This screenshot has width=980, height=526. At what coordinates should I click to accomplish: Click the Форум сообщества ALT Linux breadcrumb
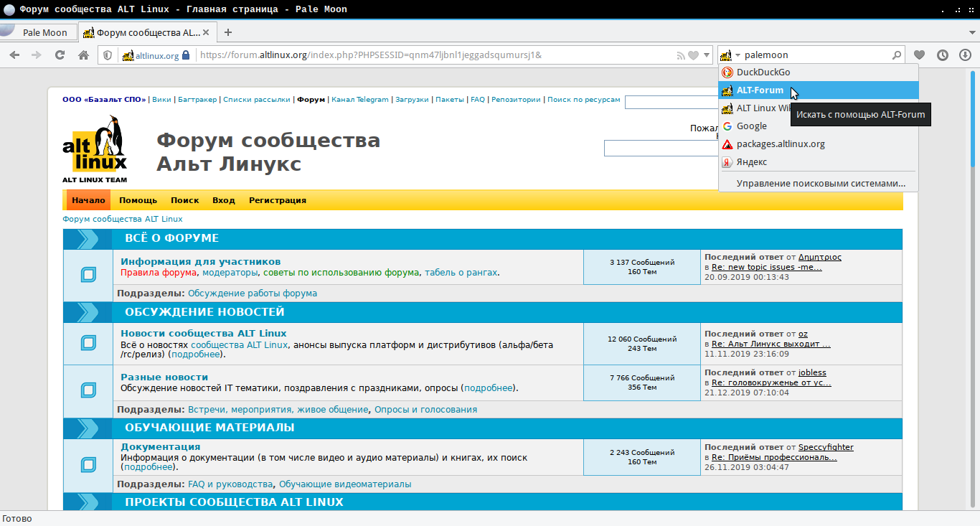123,220
